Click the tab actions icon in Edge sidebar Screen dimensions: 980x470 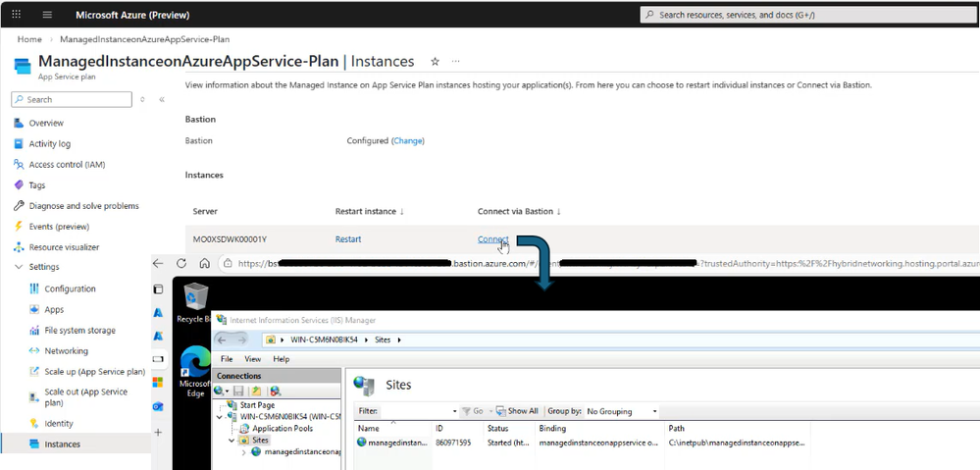[x=158, y=288]
